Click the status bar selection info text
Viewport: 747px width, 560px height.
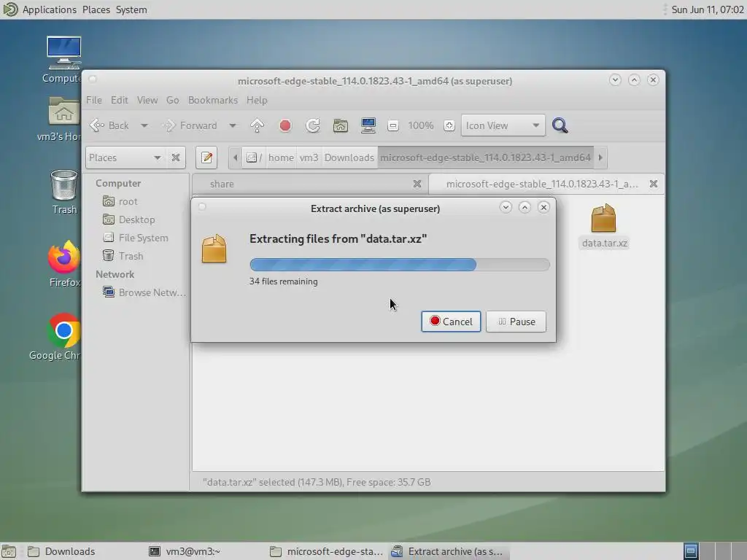point(317,482)
